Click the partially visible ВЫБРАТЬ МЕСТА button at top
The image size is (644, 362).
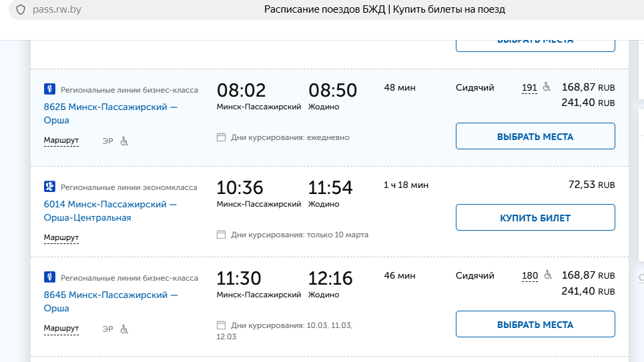click(535, 45)
